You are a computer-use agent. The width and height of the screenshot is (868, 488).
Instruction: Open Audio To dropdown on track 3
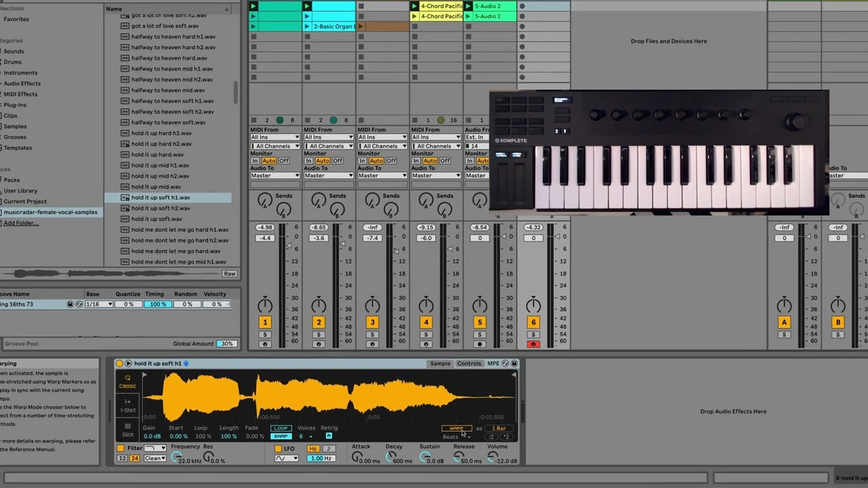pos(382,176)
